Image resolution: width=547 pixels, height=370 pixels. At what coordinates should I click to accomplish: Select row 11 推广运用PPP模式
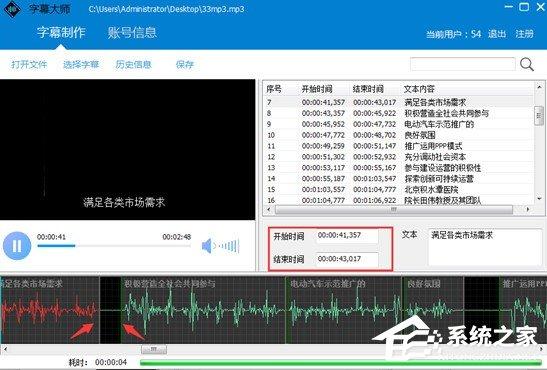point(398,146)
